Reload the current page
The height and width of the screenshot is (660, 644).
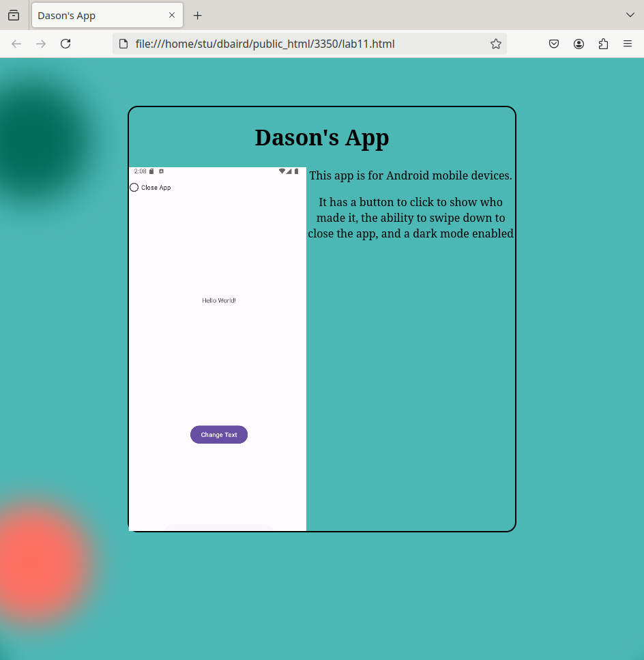click(65, 44)
